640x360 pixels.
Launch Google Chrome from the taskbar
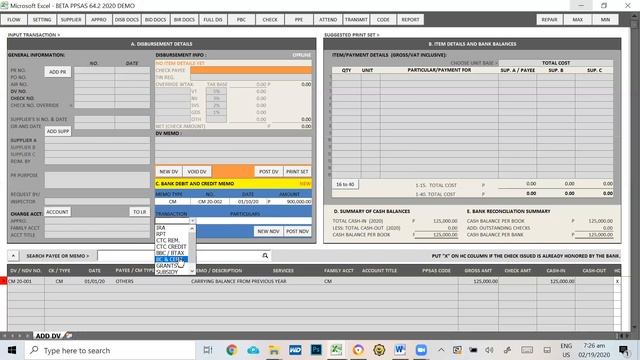point(232,350)
